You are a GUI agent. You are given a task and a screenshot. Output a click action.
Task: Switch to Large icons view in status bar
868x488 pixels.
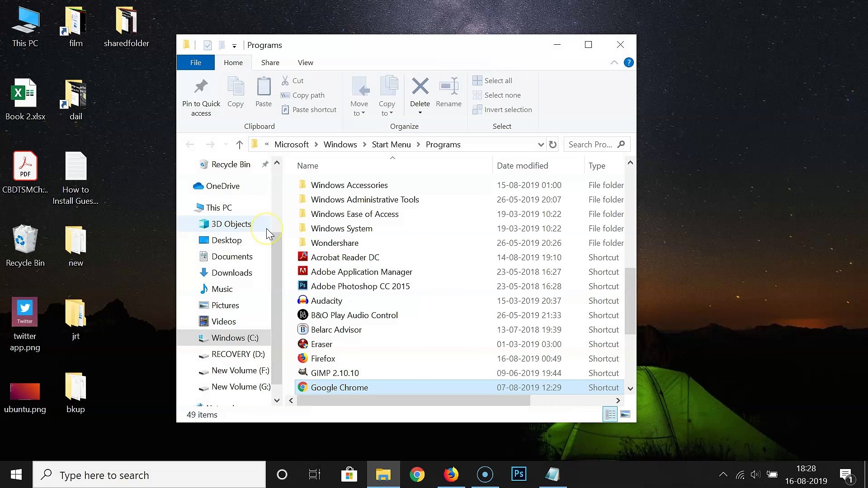point(625,414)
